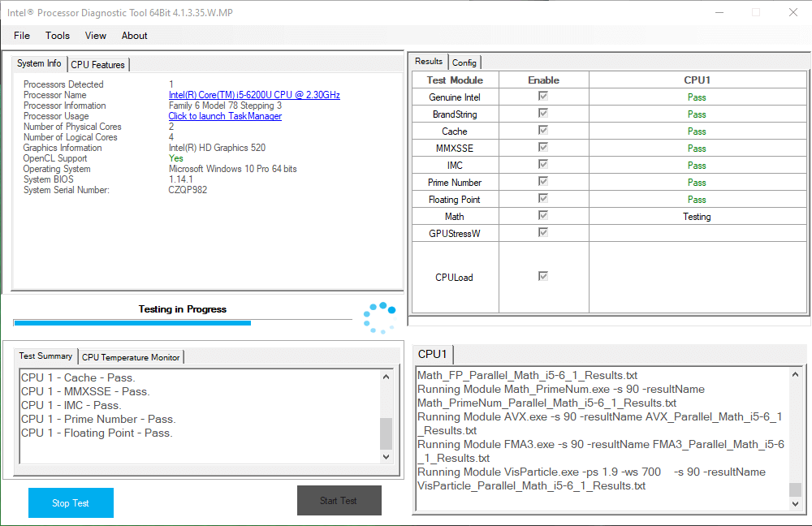
Task: Click the Genuine Intel Pass result
Action: point(697,97)
